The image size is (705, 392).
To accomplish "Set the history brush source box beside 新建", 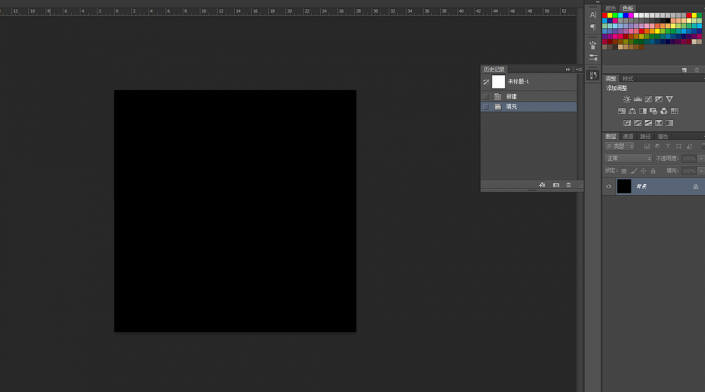I will (486, 96).
